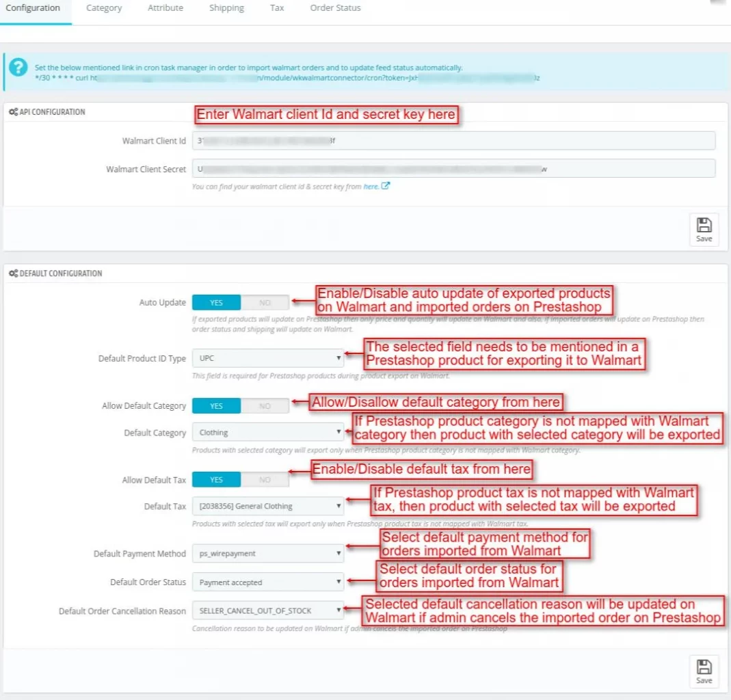Image resolution: width=731 pixels, height=700 pixels.
Task: Click the 'Walmart Client Secret' label
Action: pyautogui.click(x=146, y=169)
